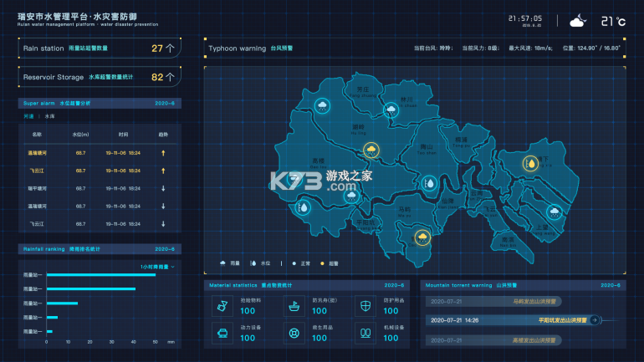This screenshot has height=362, width=644.
Task: Click the yellow water level marker in Tangxia
Action: 530,163
